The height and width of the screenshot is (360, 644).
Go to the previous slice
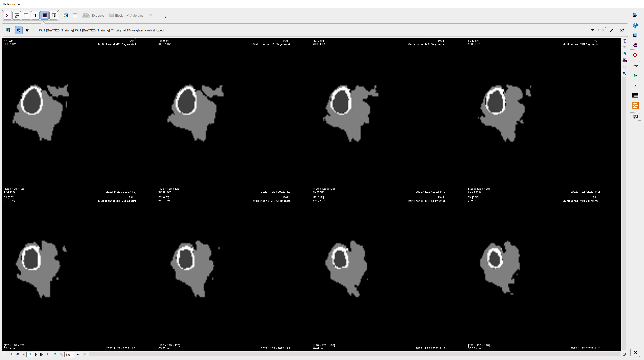coord(24,354)
